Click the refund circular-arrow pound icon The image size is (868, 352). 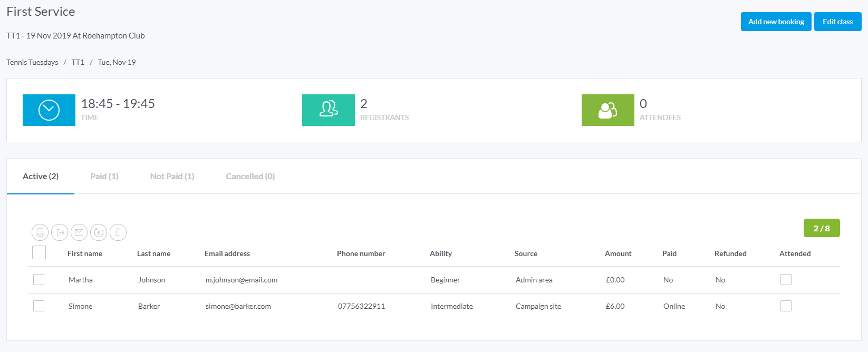(99, 232)
